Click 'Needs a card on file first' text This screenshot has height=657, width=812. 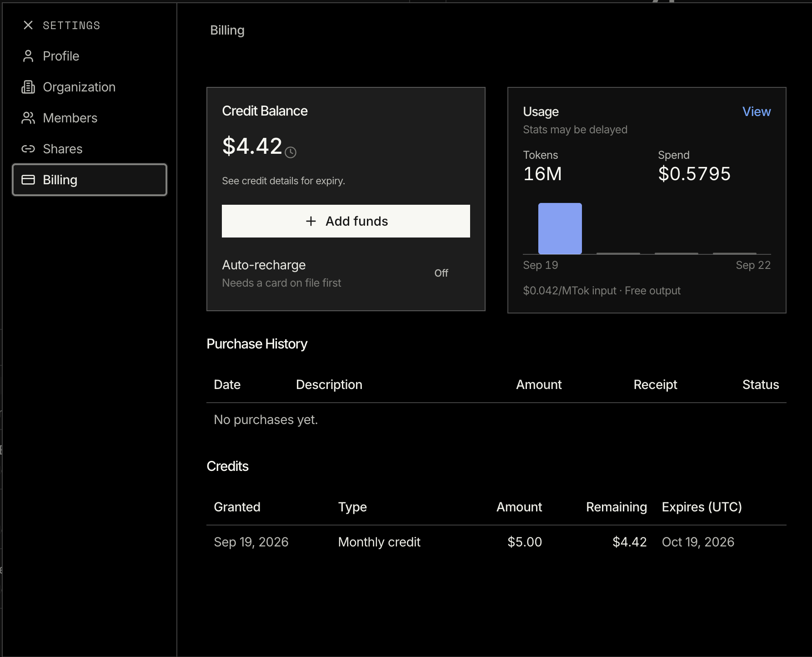(281, 283)
